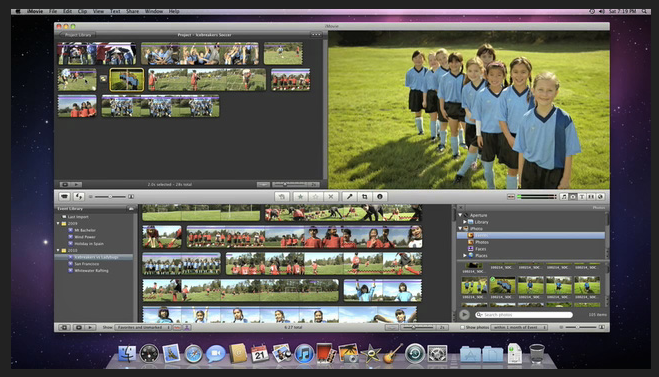
Task: Reject selection with the X button
Action: [x=331, y=196]
